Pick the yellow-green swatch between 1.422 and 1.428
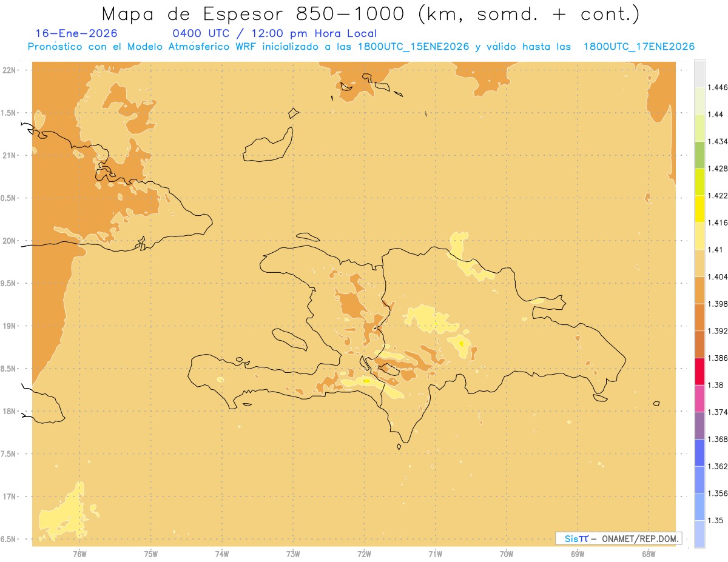Viewport: 728px width, 562px height. pos(699,182)
